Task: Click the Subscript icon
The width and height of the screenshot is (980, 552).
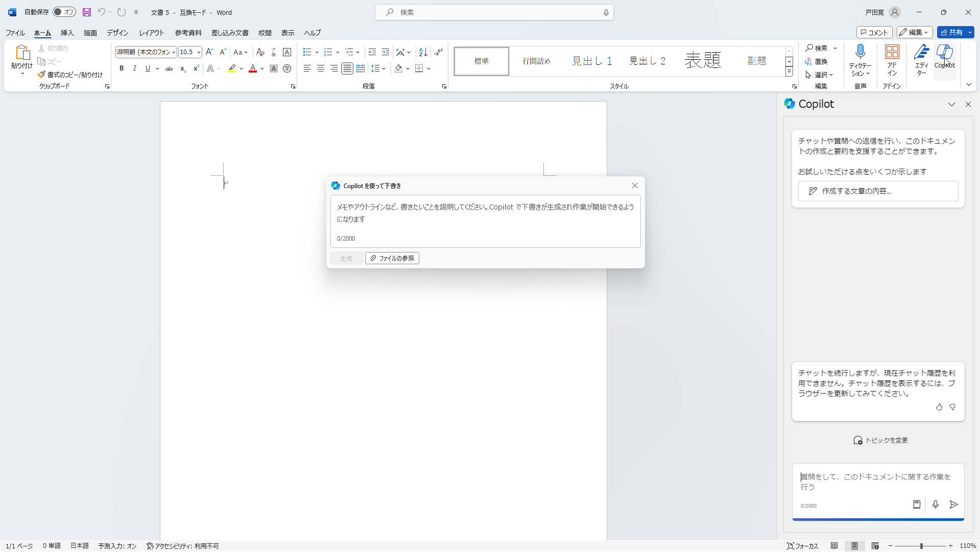Action: pos(183,68)
